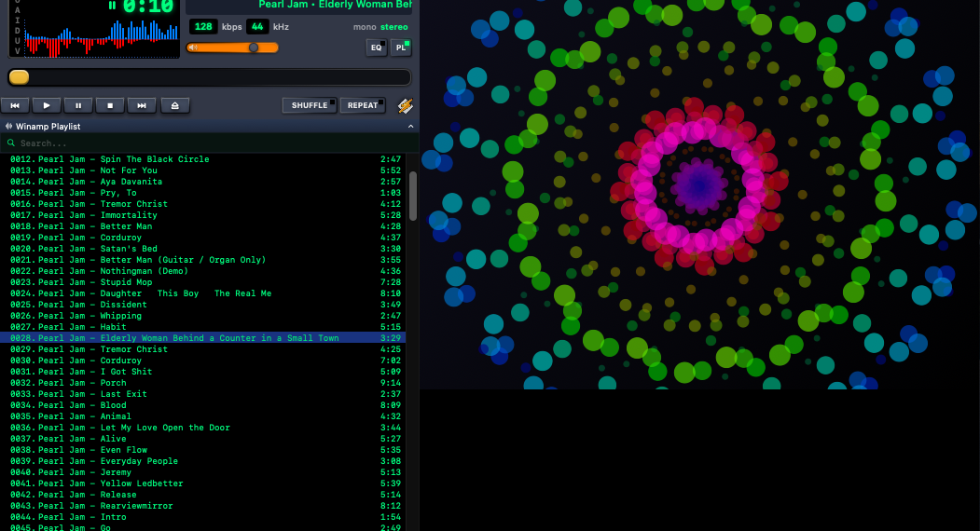
Task: Click the speaker icon on volume bar
Action: pyautogui.click(x=193, y=48)
